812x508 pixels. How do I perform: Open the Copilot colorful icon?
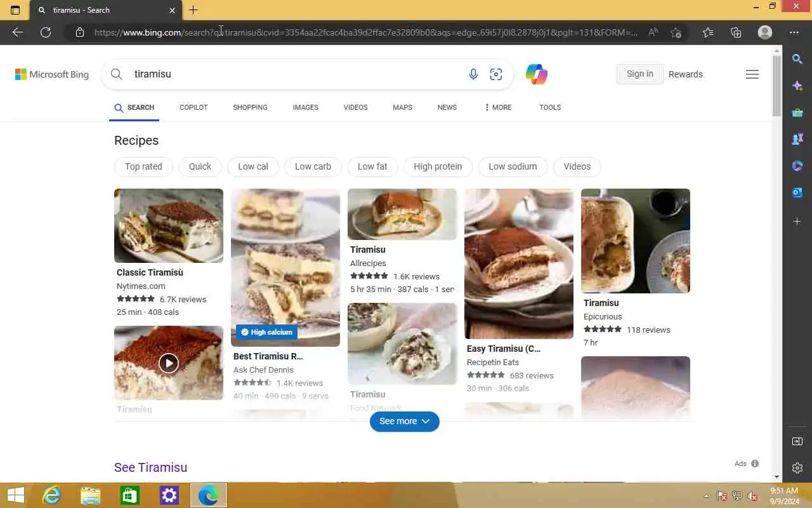537,74
